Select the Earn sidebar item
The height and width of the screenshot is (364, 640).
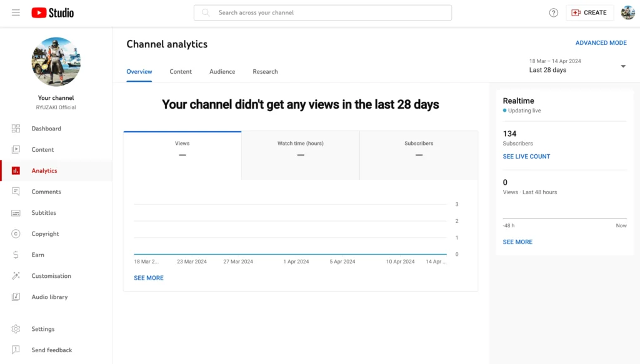click(x=37, y=255)
